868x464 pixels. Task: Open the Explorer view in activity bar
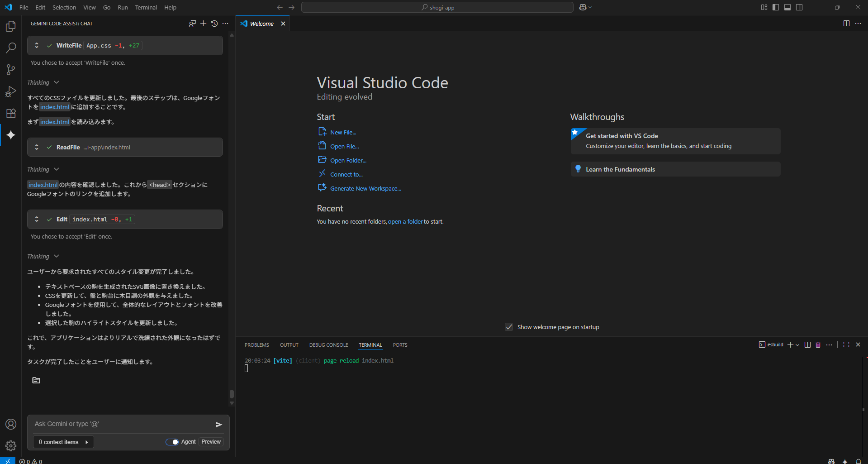tap(11, 26)
